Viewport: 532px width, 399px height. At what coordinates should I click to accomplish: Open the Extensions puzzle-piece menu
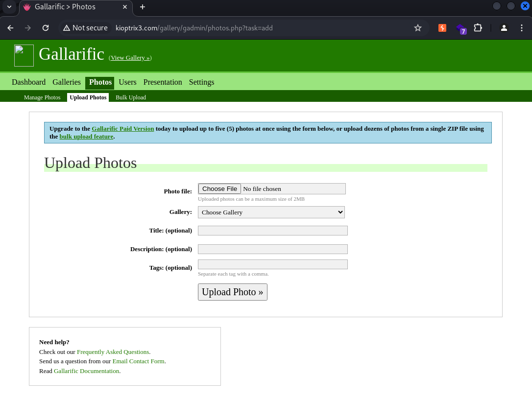[478, 28]
